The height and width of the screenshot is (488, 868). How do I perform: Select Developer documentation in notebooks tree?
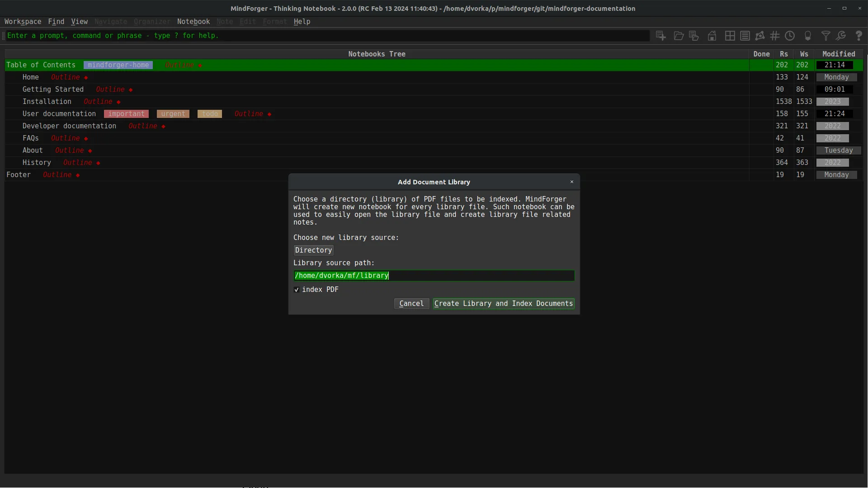tap(69, 126)
